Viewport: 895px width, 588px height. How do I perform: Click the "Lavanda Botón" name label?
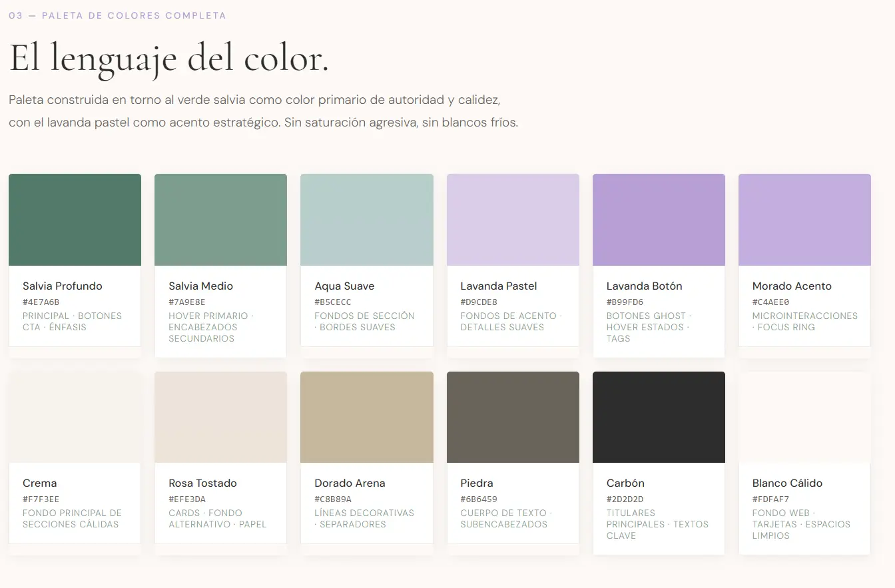click(644, 286)
